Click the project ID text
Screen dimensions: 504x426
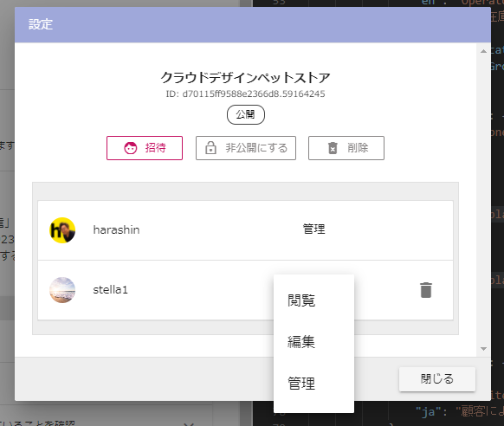(x=246, y=94)
